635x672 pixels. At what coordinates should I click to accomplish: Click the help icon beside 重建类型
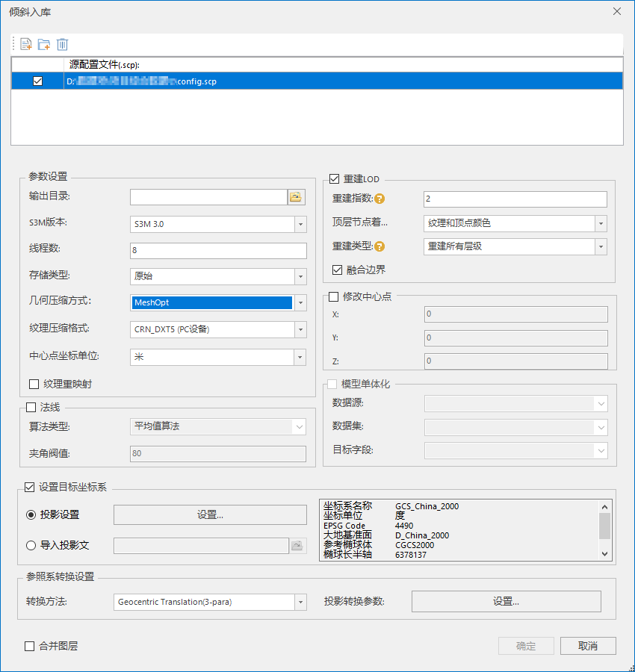pyautogui.click(x=380, y=246)
